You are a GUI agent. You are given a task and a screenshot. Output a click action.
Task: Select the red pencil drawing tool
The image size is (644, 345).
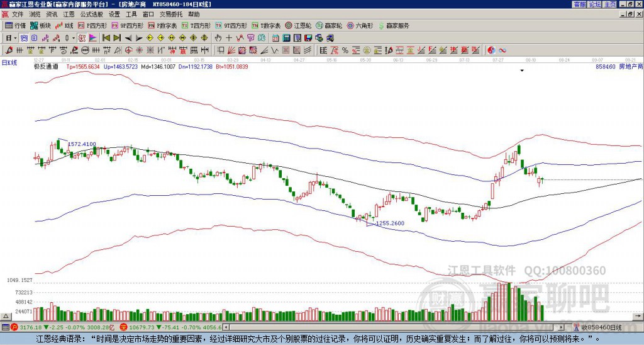(x=9, y=50)
